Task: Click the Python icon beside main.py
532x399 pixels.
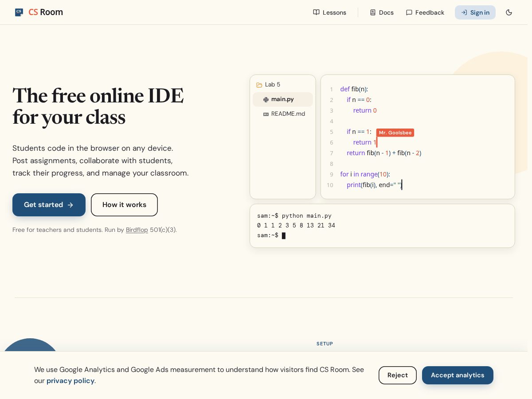Action: tap(266, 99)
